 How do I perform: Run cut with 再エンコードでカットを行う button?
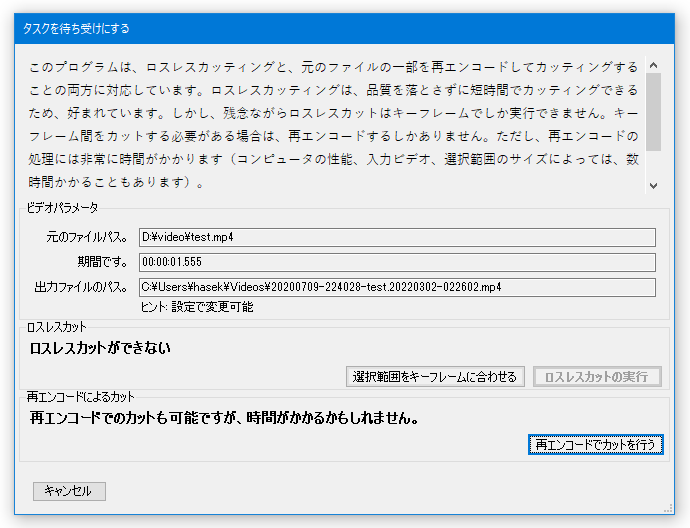click(595, 445)
